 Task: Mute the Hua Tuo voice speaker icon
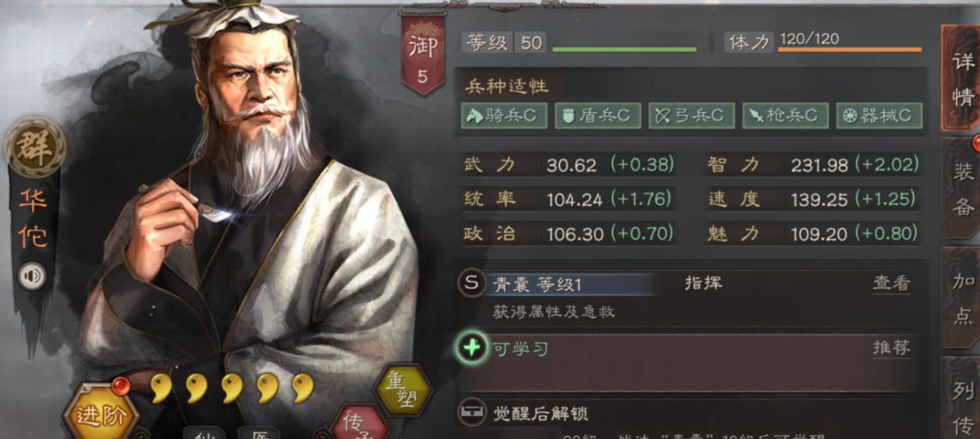pos(32,277)
